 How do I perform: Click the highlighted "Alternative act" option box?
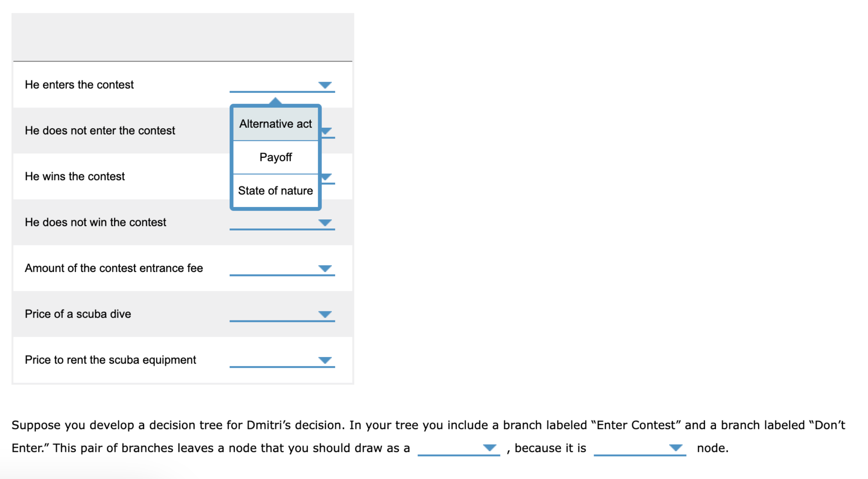point(275,124)
